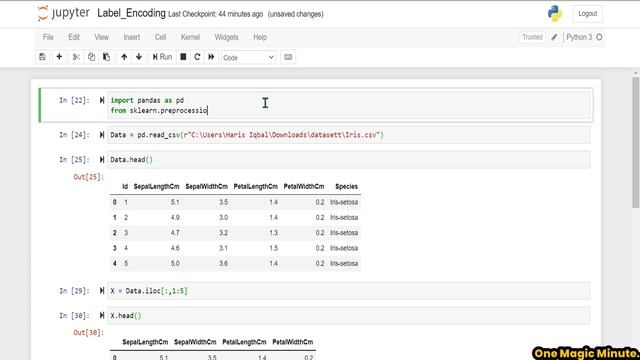Copy selected cells icon
This screenshot has width=640, height=360.
91,57
